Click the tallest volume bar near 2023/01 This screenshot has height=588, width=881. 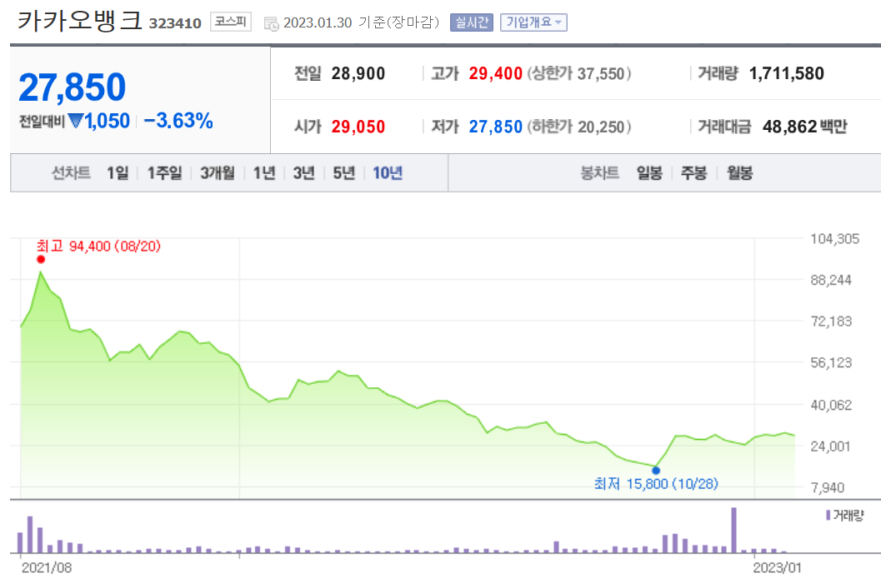coord(733,531)
